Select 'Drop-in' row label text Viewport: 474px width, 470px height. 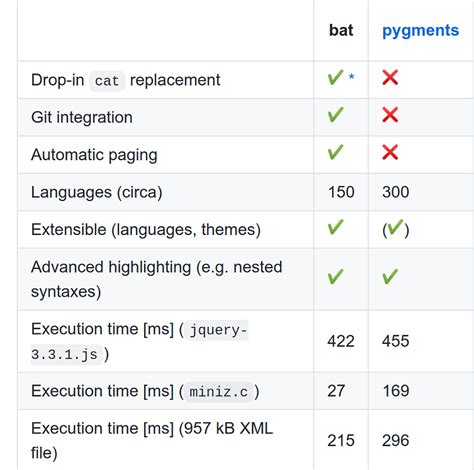pyautogui.click(x=57, y=80)
